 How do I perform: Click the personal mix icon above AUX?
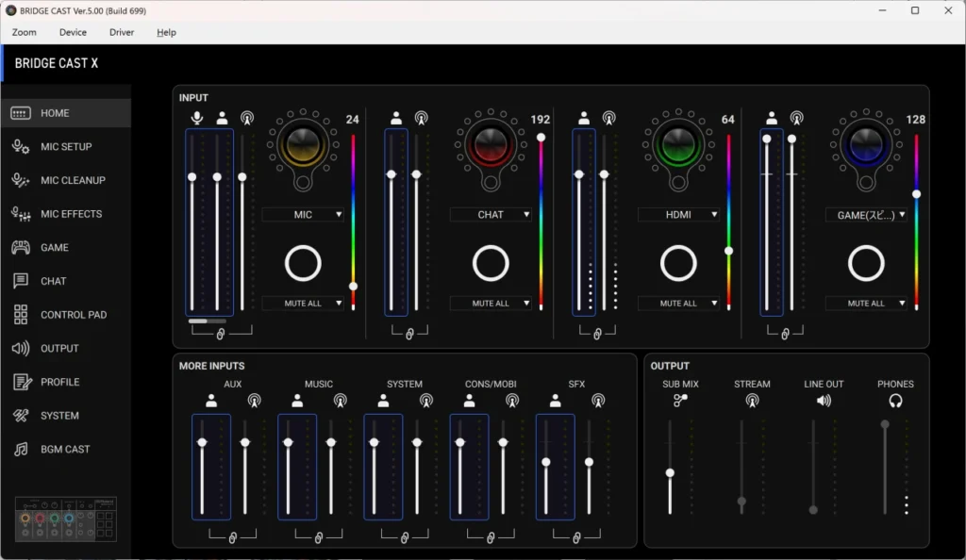[x=210, y=401]
